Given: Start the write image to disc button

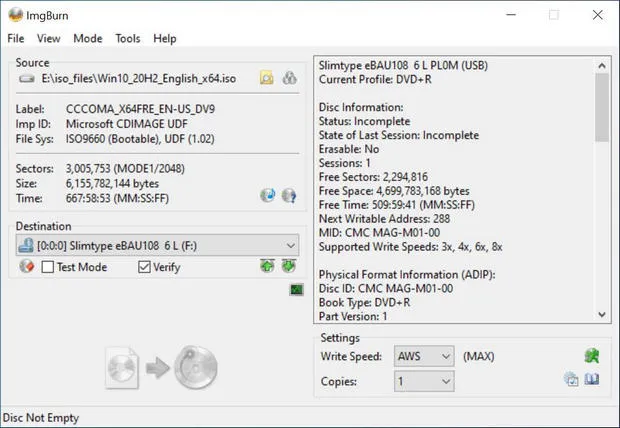Looking at the screenshot, I should 162,368.
